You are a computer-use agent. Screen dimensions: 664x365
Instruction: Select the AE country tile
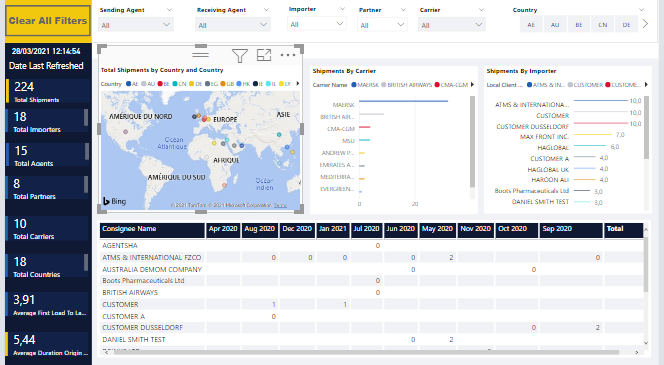pos(531,25)
